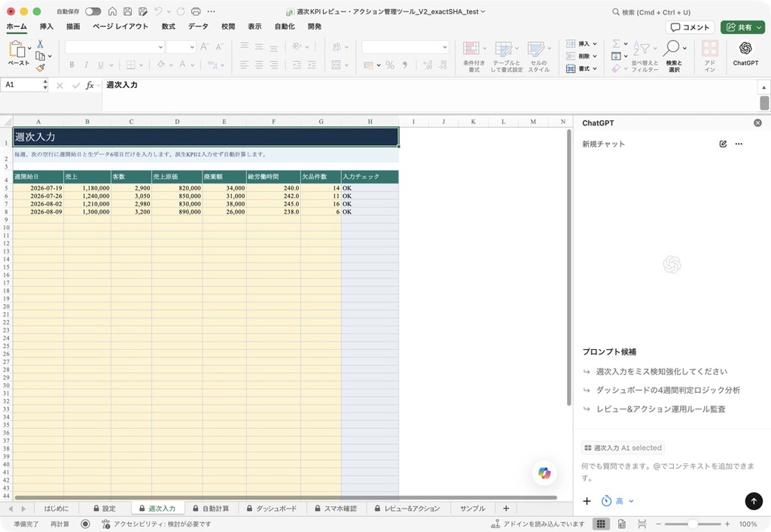Image resolution: width=771 pixels, height=532 pixels.
Task: Switch to レビュー&アクション sheet tab
Action: (407, 509)
